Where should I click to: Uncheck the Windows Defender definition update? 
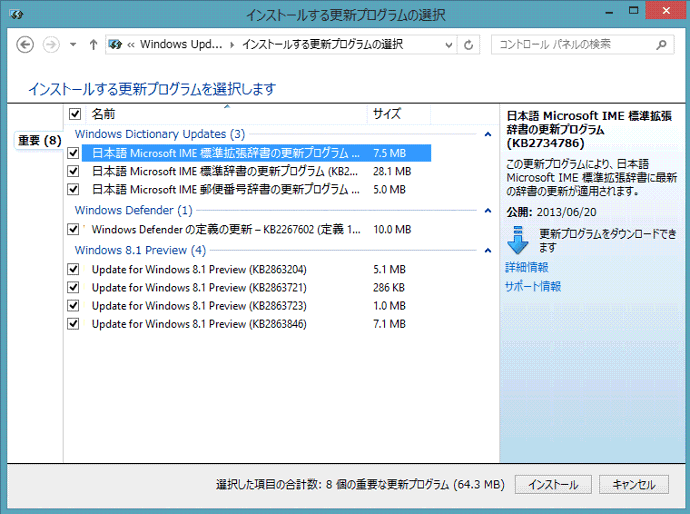73,229
